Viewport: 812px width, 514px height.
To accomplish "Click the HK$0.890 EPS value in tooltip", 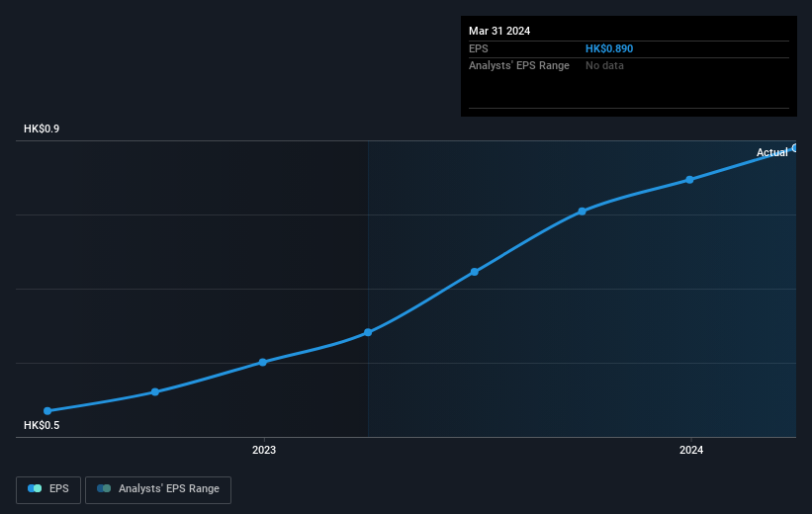I will click(x=609, y=48).
